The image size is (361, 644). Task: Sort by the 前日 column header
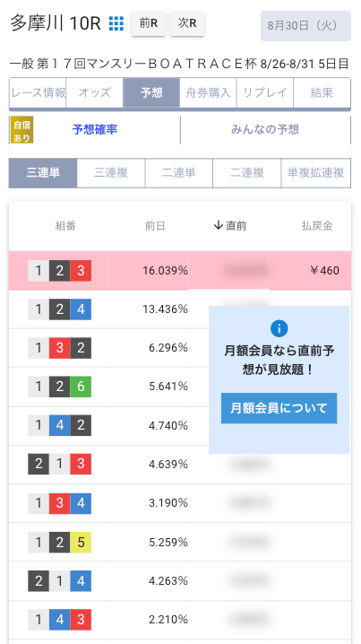[x=155, y=225]
